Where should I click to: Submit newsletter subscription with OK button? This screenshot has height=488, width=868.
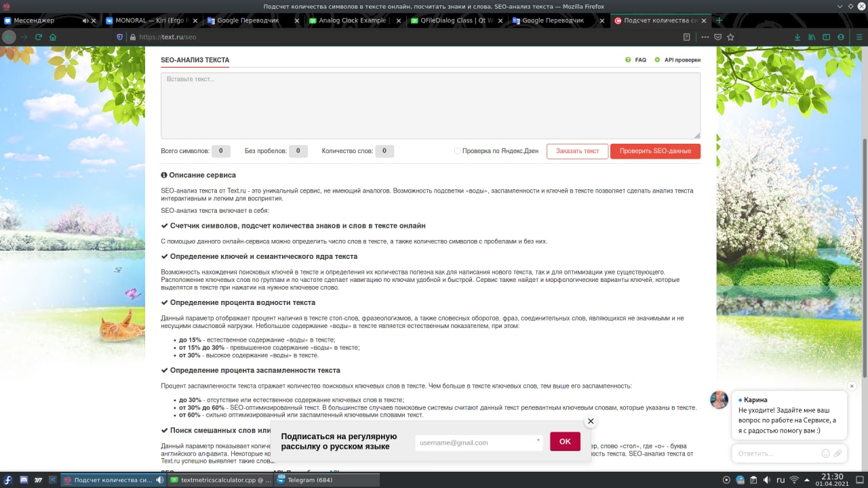tap(565, 441)
